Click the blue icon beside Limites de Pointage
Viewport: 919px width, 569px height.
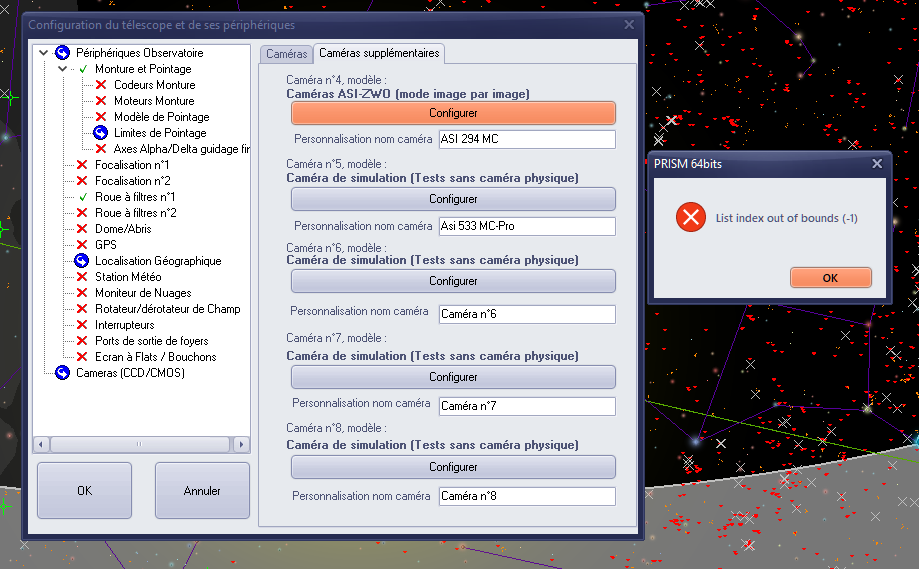pyautogui.click(x=100, y=133)
